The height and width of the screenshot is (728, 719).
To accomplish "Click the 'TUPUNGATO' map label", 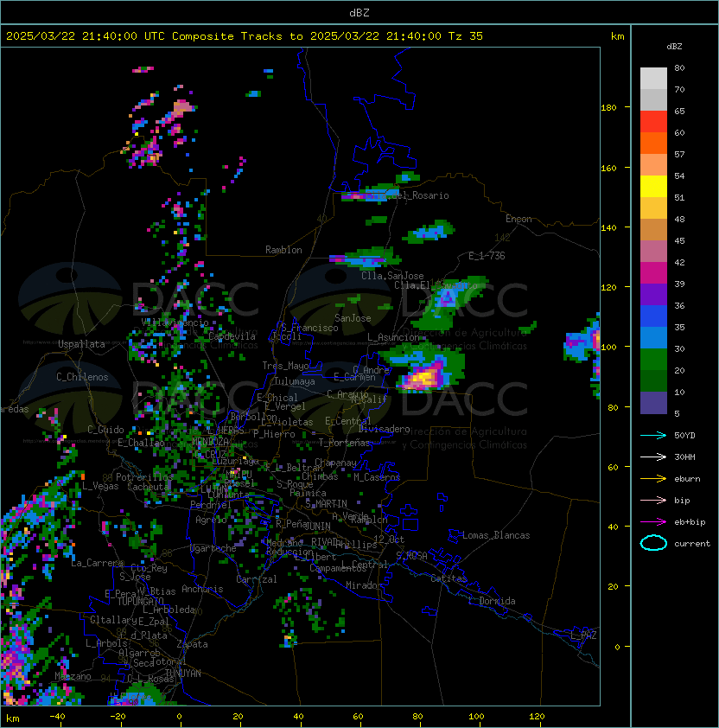I will (140, 601).
